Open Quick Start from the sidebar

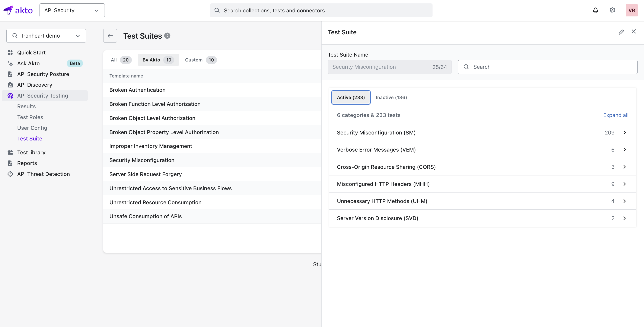tap(31, 53)
